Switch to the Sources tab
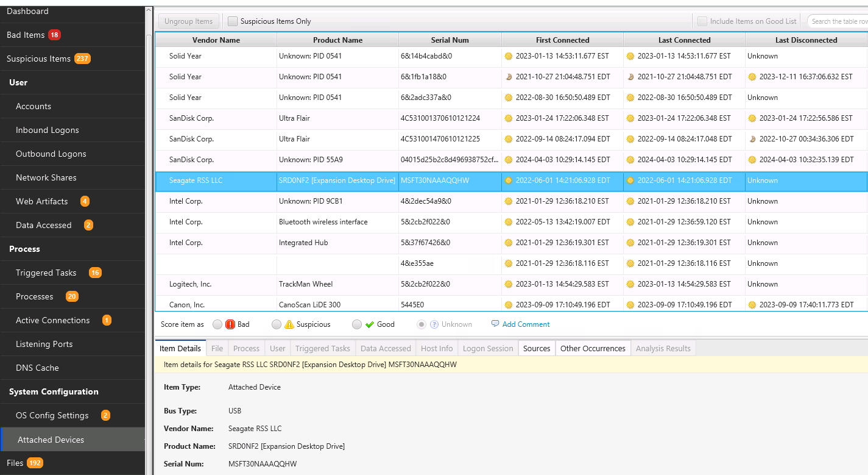Image resolution: width=868 pixels, height=475 pixels. click(537, 348)
